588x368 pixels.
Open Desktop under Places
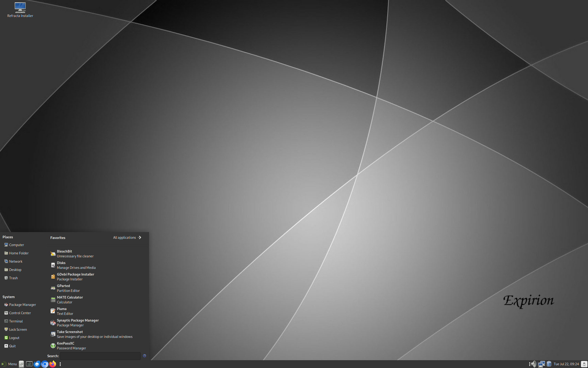coord(13,270)
